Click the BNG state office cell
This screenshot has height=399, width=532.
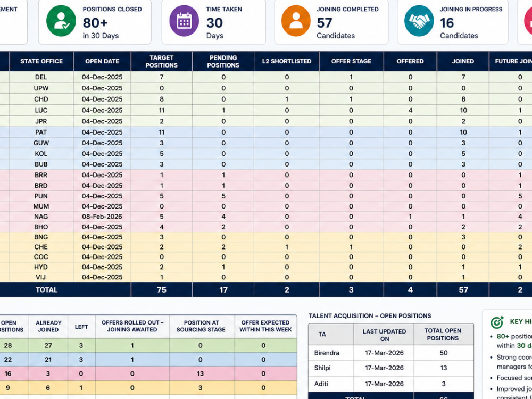tap(41, 237)
